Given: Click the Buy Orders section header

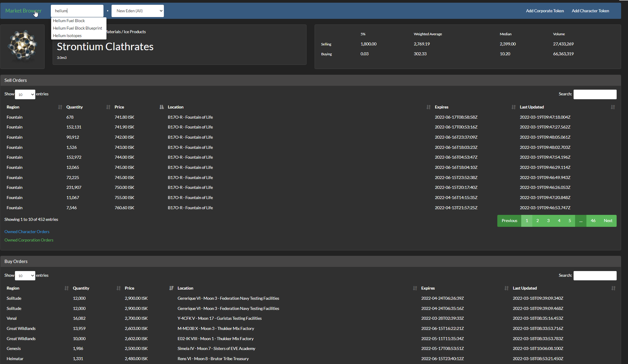Looking at the screenshot, I should (x=310, y=261).
